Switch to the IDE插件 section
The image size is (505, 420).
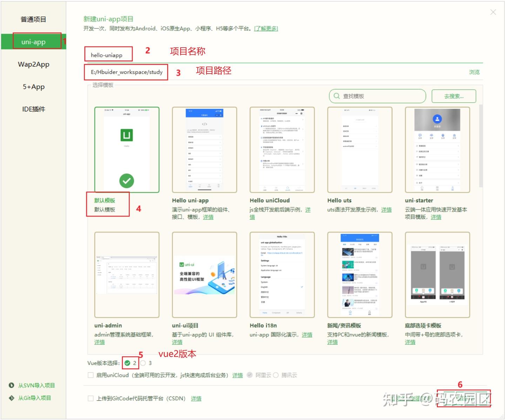coord(33,109)
